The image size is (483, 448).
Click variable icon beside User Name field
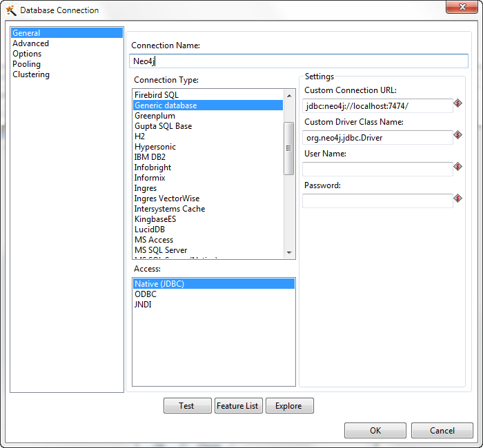(x=457, y=167)
